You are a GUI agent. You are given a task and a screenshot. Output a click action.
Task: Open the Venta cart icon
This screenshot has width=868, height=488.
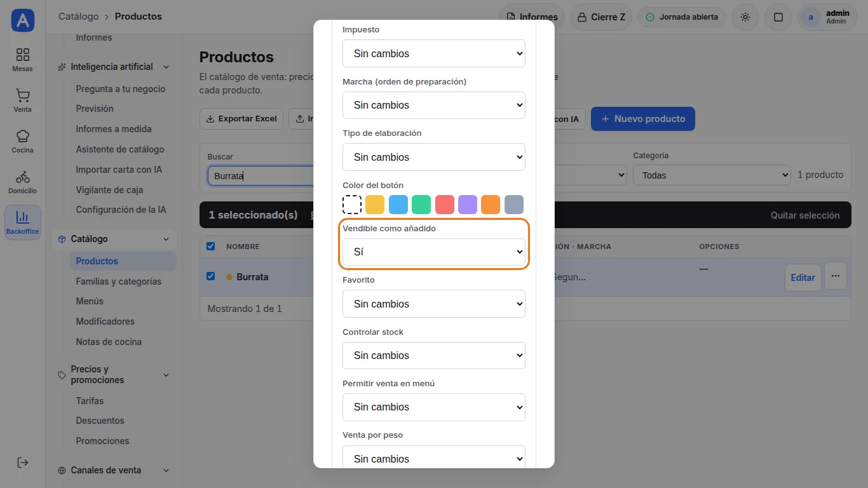pyautogui.click(x=23, y=100)
